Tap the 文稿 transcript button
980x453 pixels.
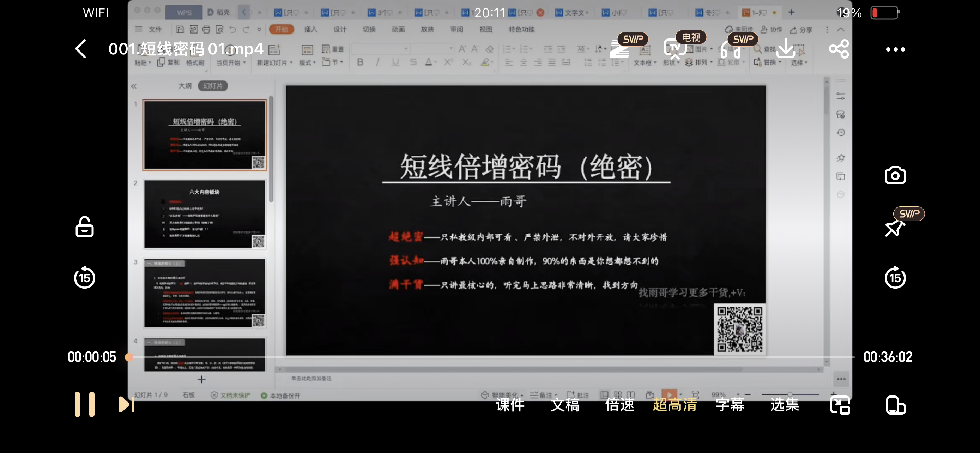click(x=565, y=404)
